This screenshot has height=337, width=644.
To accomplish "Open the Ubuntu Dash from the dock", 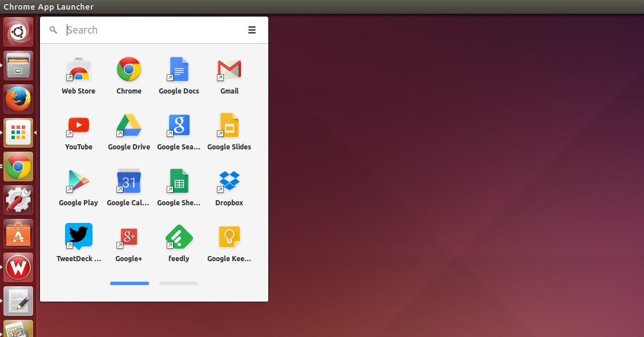I will 18,31.
